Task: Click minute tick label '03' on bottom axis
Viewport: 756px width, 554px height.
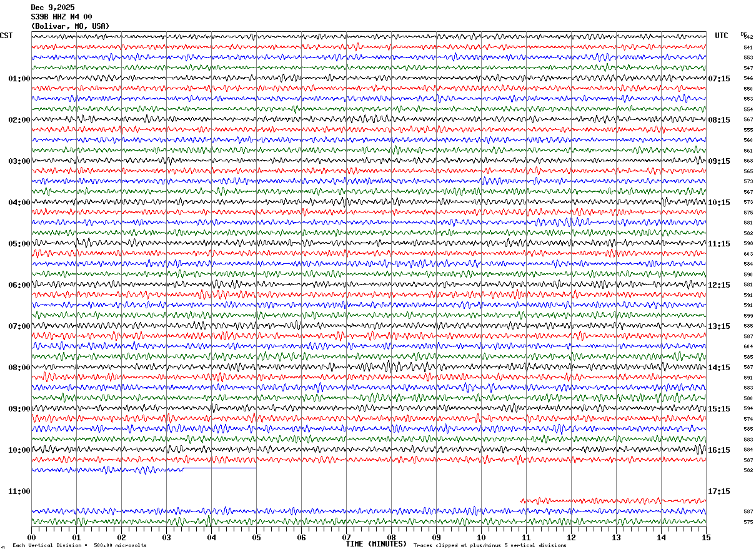Action: pyautogui.click(x=166, y=537)
